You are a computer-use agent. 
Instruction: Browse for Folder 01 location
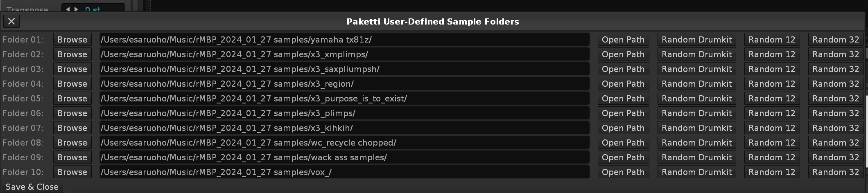72,40
